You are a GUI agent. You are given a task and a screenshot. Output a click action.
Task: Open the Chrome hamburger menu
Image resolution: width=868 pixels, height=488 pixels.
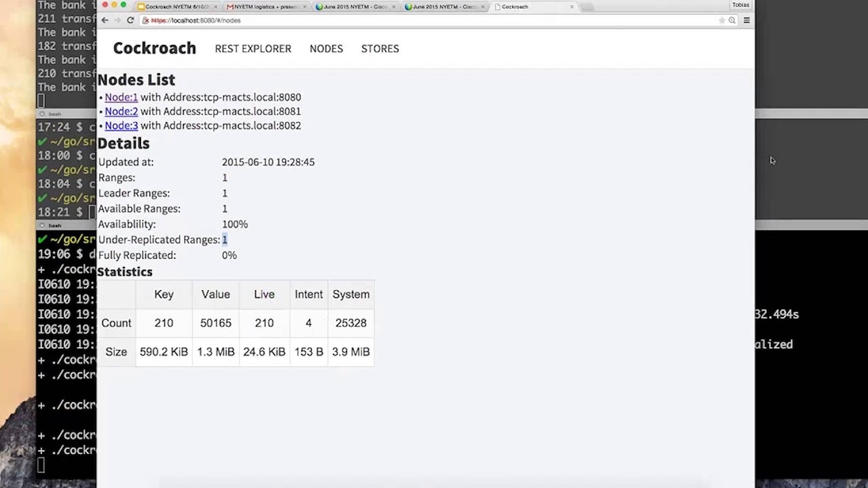click(x=747, y=20)
